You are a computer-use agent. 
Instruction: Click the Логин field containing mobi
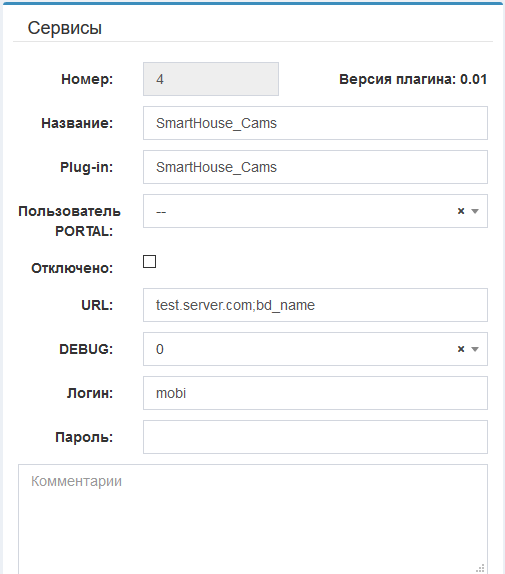tap(315, 393)
